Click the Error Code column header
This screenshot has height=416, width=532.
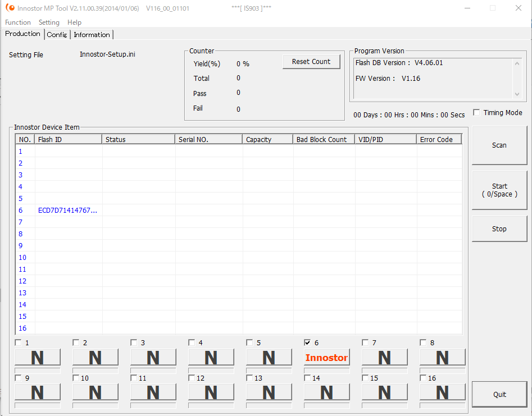point(439,139)
